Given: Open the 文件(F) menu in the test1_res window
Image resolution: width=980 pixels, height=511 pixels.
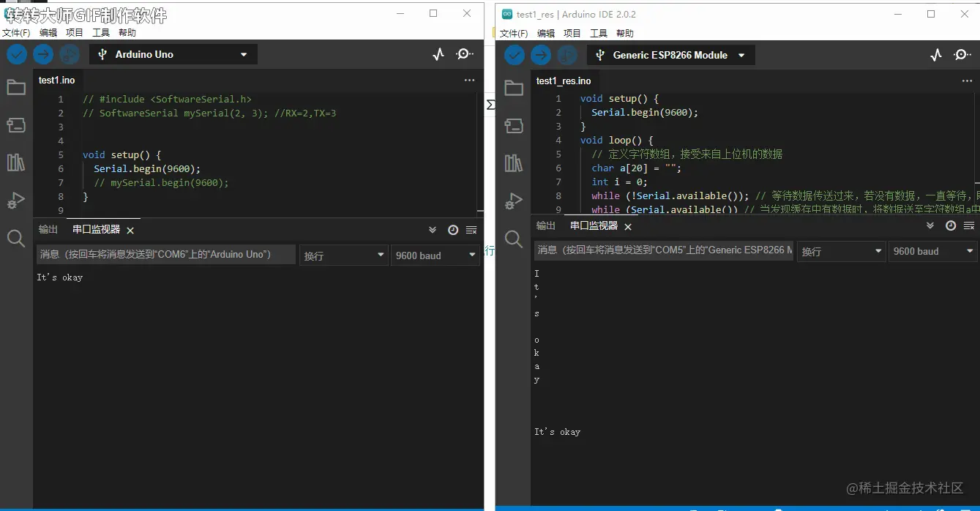Looking at the screenshot, I should pos(514,33).
